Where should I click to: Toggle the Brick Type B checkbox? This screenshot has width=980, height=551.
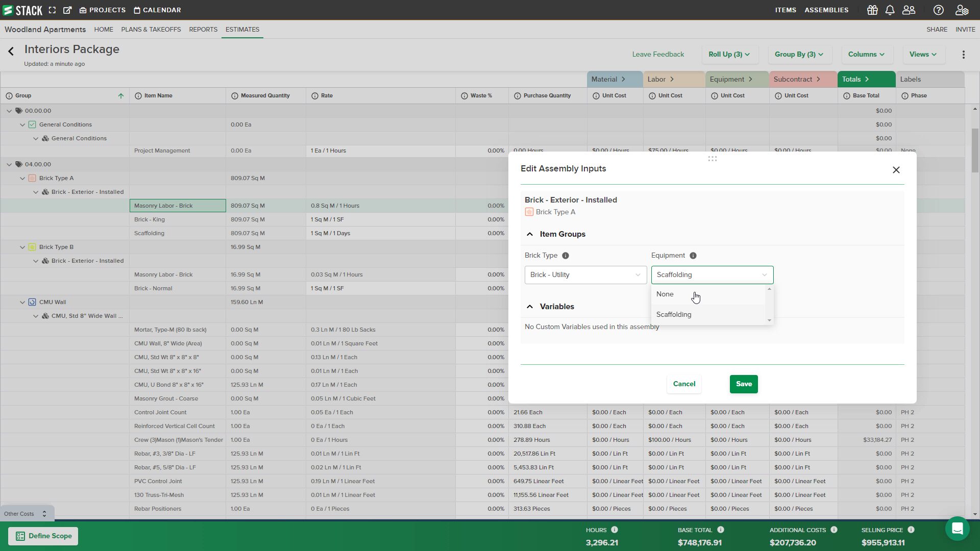click(32, 246)
